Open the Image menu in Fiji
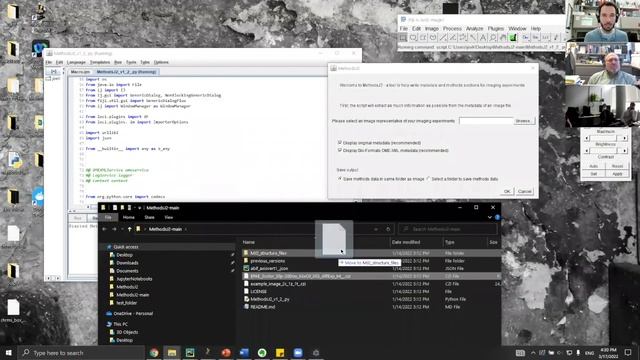 pos(431,29)
